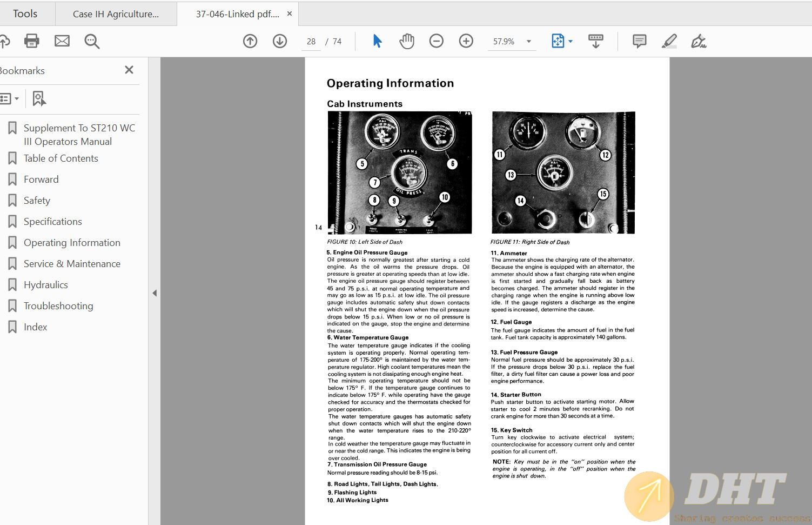
Task: Go to previous page arrow
Action: 250,41
